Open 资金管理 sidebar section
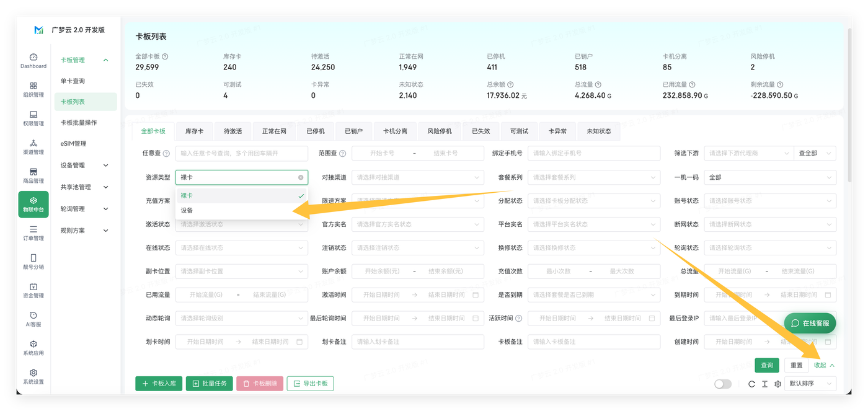Viewport: 868px width, 411px height. (33, 291)
